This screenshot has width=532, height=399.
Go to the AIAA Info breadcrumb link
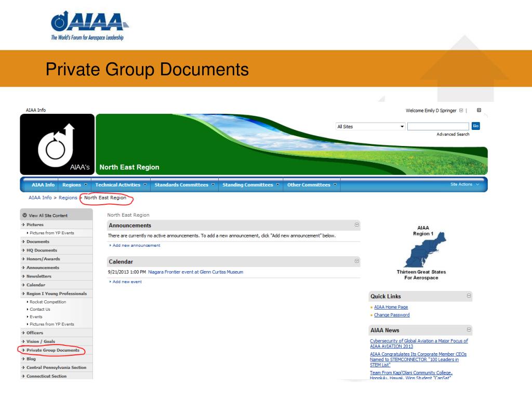(x=40, y=197)
